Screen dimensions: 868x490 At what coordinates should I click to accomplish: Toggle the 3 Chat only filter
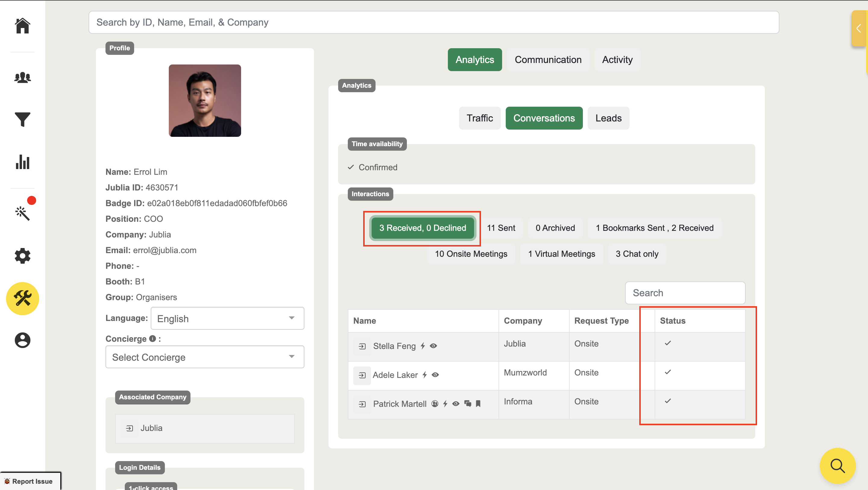coord(637,254)
